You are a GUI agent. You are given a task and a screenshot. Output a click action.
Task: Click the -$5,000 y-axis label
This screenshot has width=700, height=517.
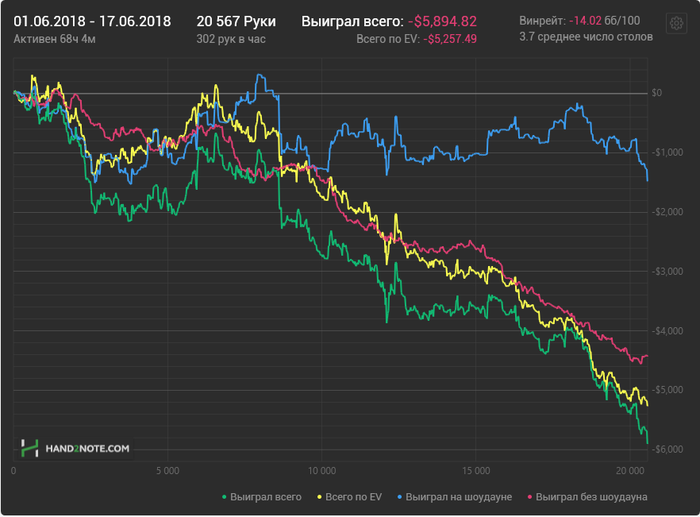(x=667, y=390)
